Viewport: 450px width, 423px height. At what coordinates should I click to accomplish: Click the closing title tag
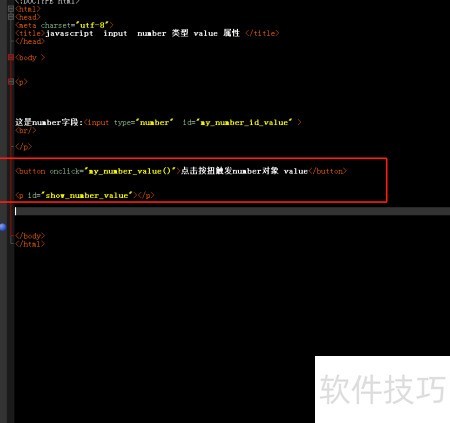tap(262, 33)
